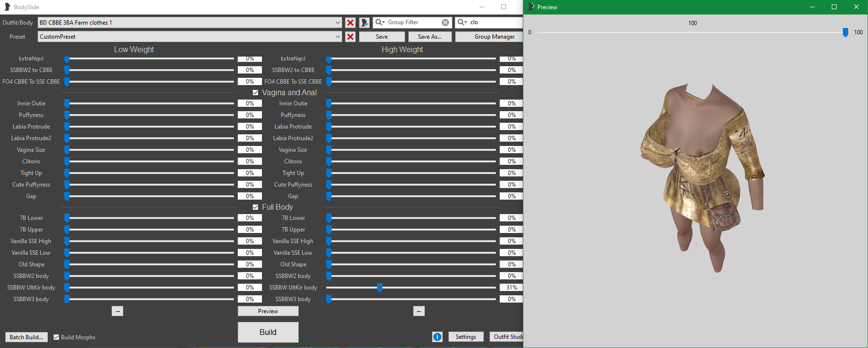This screenshot has width=868, height=348.
Task: Uncheck the Vagina and Anal category
Action: [255, 93]
